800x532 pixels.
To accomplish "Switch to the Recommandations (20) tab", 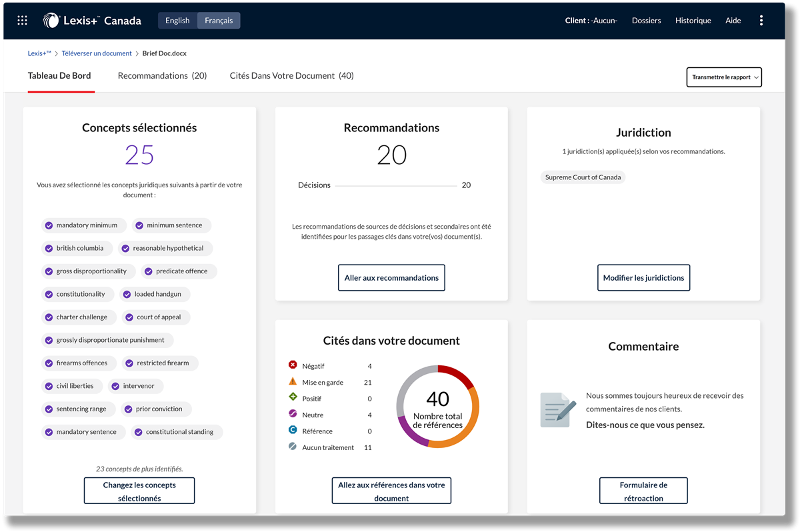I will pyautogui.click(x=162, y=76).
